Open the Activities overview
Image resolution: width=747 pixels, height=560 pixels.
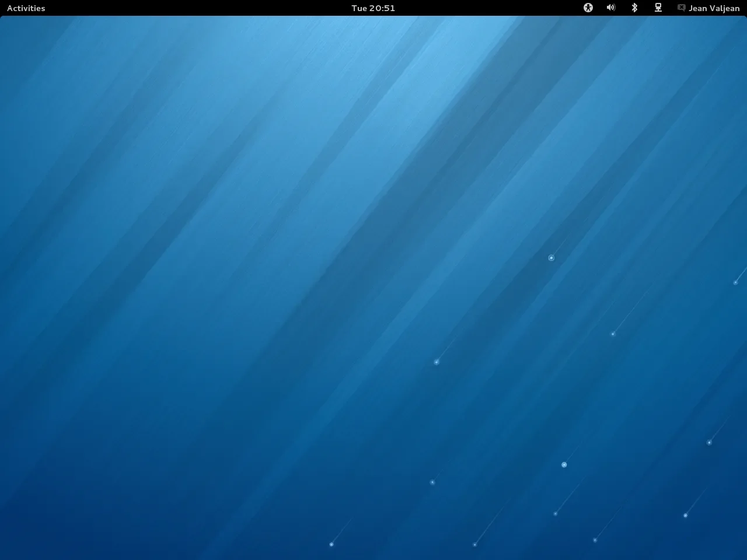point(26,8)
